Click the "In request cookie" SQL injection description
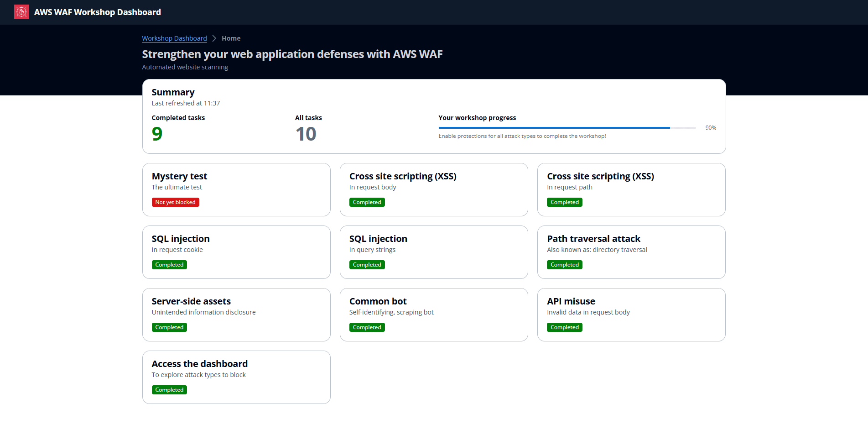The height and width of the screenshot is (430, 868). pyautogui.click(x=177, y=250)
